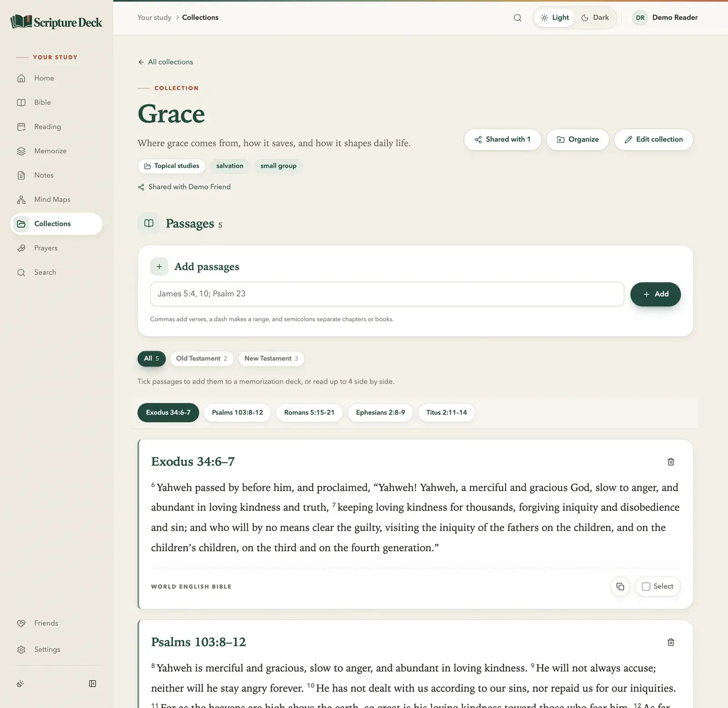728x708 pixels.
Task: Open Memorize in the sidebar
Action: pos(56,151)
